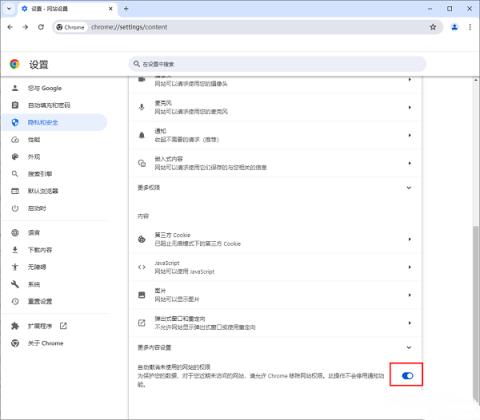The image size is (480, 420).
Task: Click the pop-ups and redirects icon
Action: pos(142,323)
